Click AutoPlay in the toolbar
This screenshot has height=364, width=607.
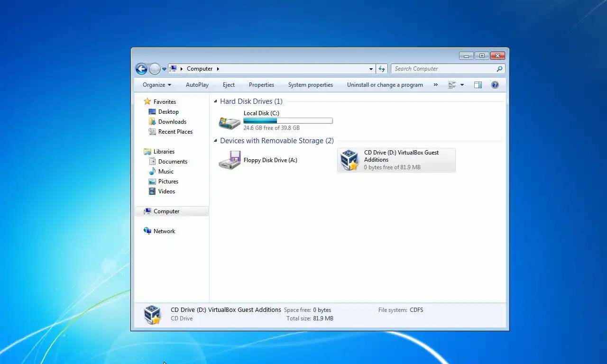[x=197, y=85]
